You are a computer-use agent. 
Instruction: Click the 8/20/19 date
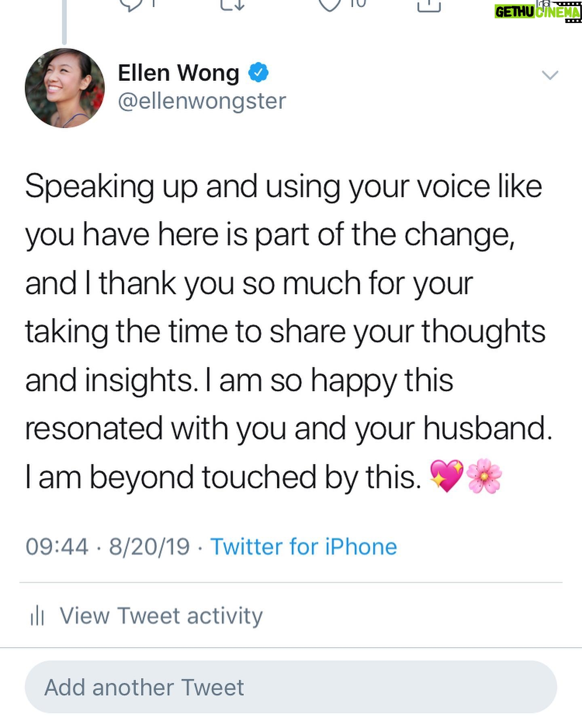point(149,547)
